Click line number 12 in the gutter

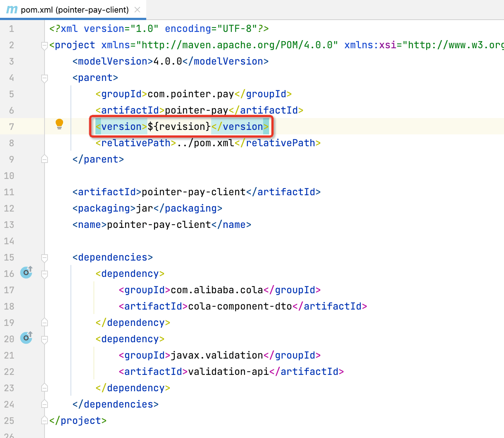point(9,209)
